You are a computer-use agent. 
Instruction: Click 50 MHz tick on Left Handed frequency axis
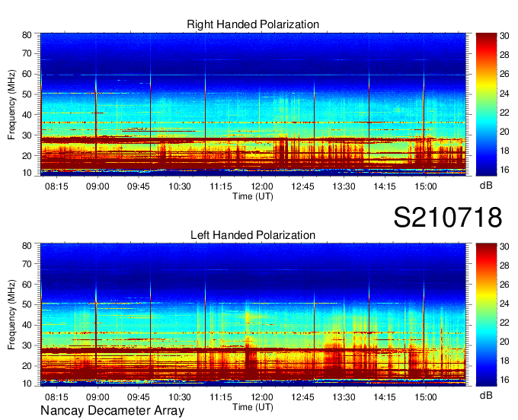27,305
